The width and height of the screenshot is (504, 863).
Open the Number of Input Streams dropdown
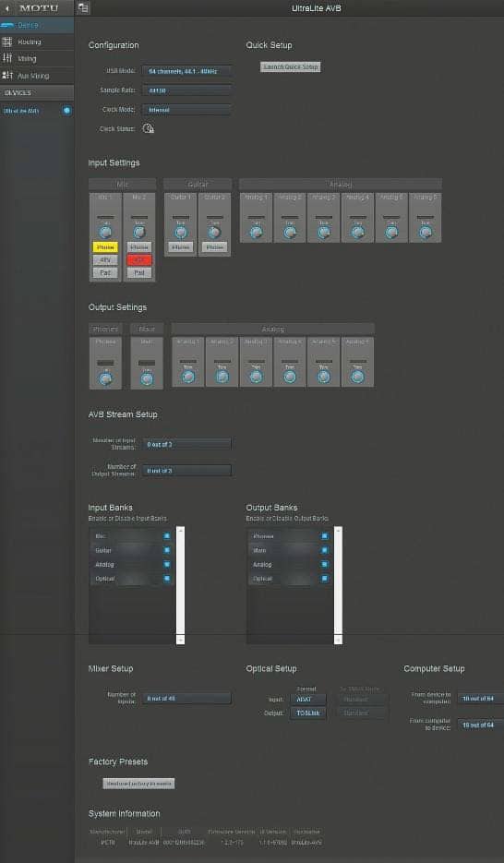click(x=186, y=444)
